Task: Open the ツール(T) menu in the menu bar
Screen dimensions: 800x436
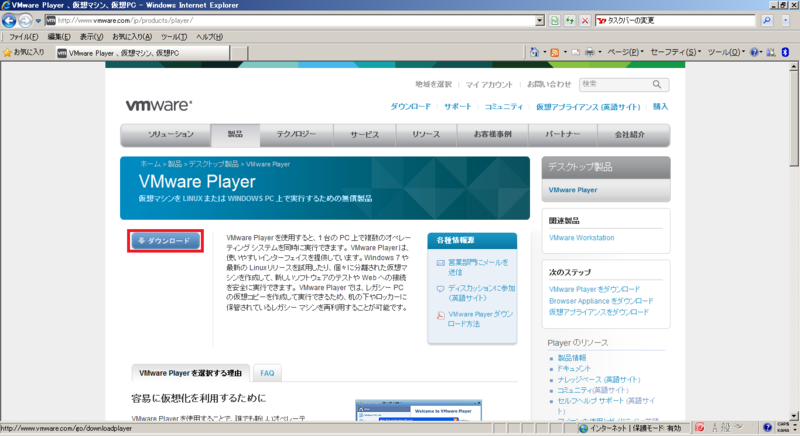Action: pos(174,37)
